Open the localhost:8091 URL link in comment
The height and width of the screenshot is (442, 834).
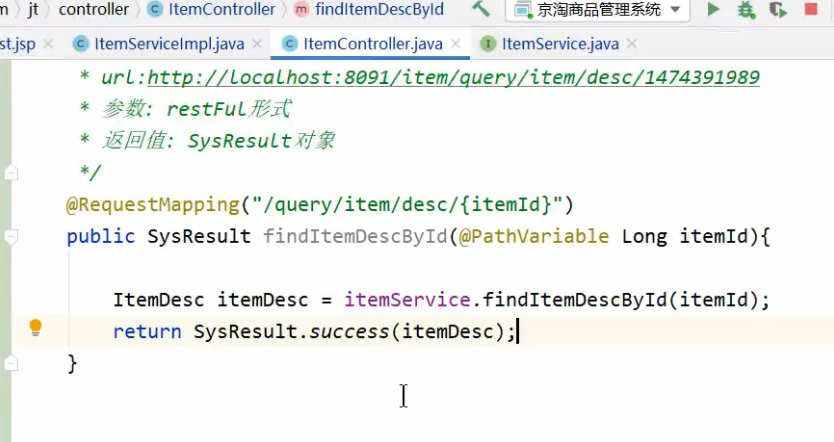453,78
